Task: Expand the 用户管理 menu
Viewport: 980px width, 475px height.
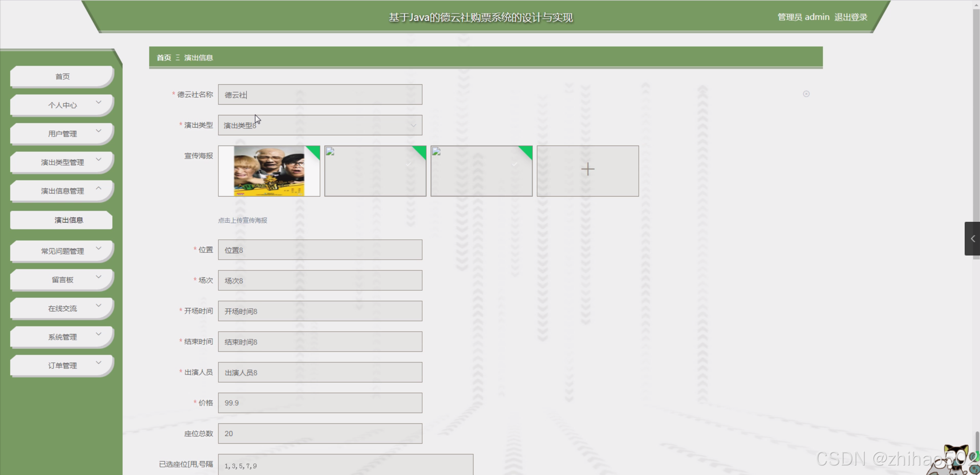Action: point(62,134)
